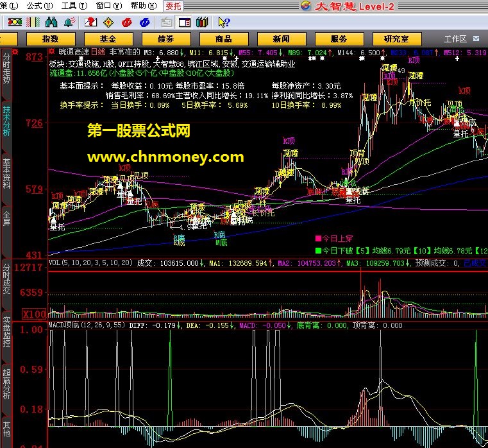Viewport: 488px width, 448px height.
Task: Click the 流通盘:11.656亿 info line
Action: click(142, 73)
